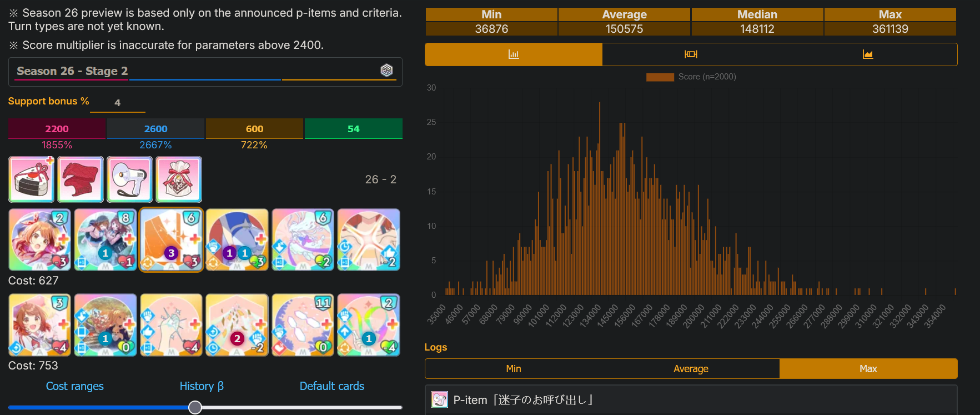
Task: Click the rainbow ribbon card with badge 2
Action: pos(369,325)
